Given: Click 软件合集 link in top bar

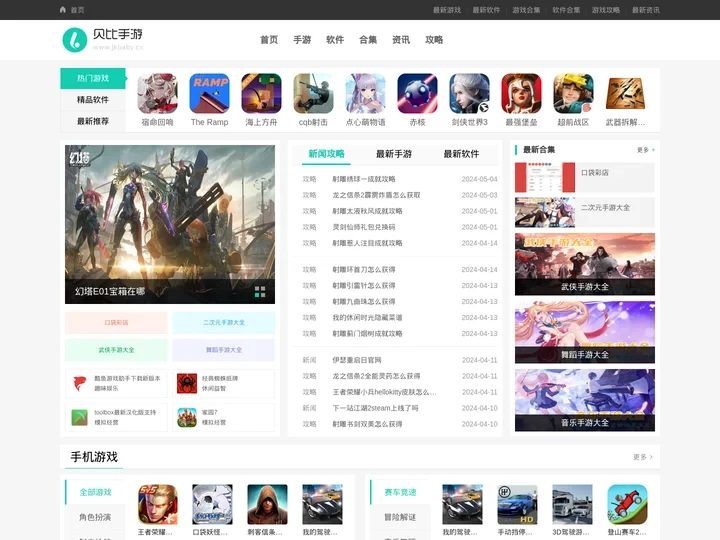Looking at the screenshot, I should coord(566,10).
